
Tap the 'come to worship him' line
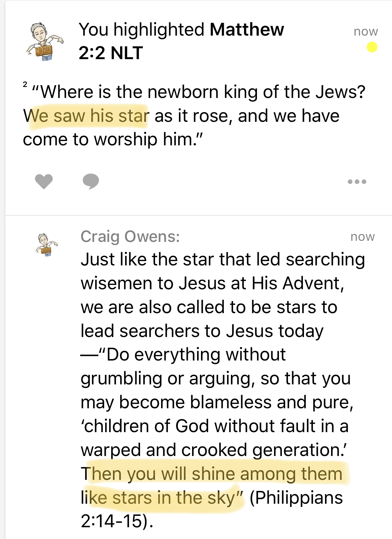(x=113, y=139)
